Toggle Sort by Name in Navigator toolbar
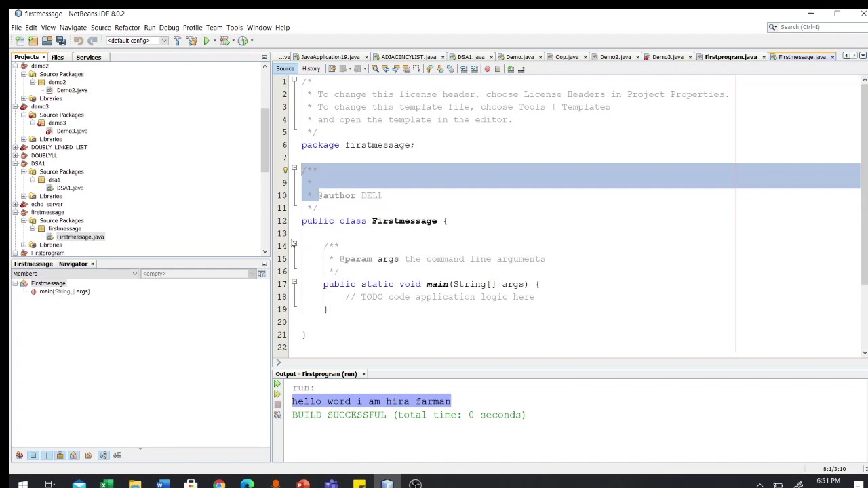 click(103, 455)
